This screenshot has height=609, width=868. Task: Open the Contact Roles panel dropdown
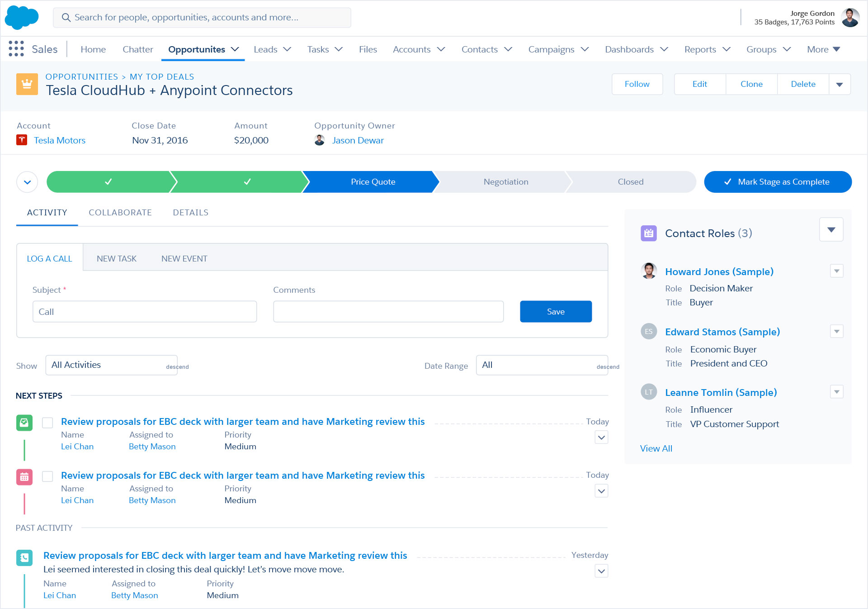[x=831, y=230]
